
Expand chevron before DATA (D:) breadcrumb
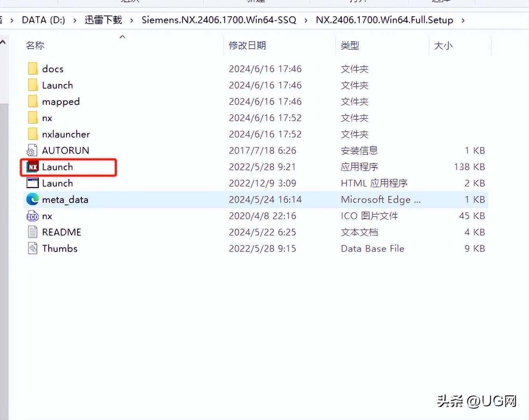(12, 20)
